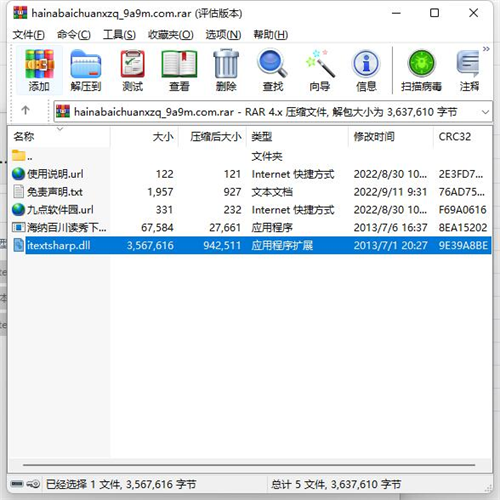
Task: Click the status bar key icon
Action: 33,483
